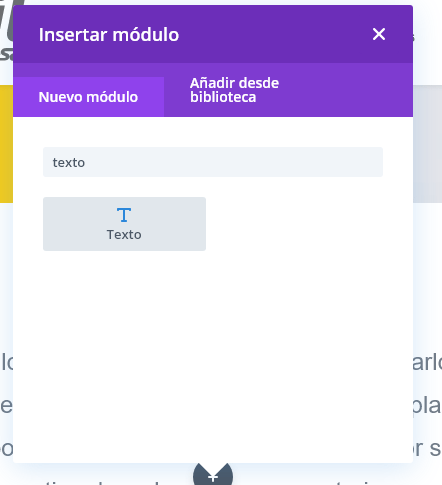Click the dark circular plus icon below dialog
Viewport: 442px width, 485px height.
coord(213,474)
